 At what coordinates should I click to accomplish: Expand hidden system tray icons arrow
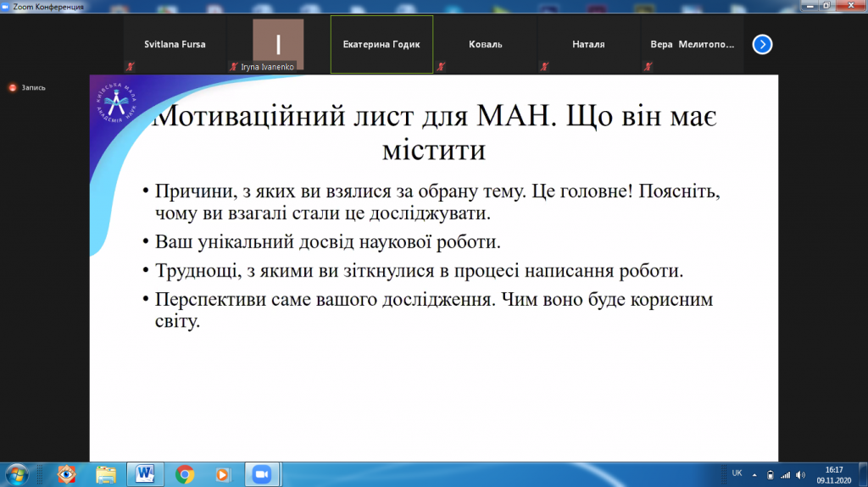coord(754,475)
